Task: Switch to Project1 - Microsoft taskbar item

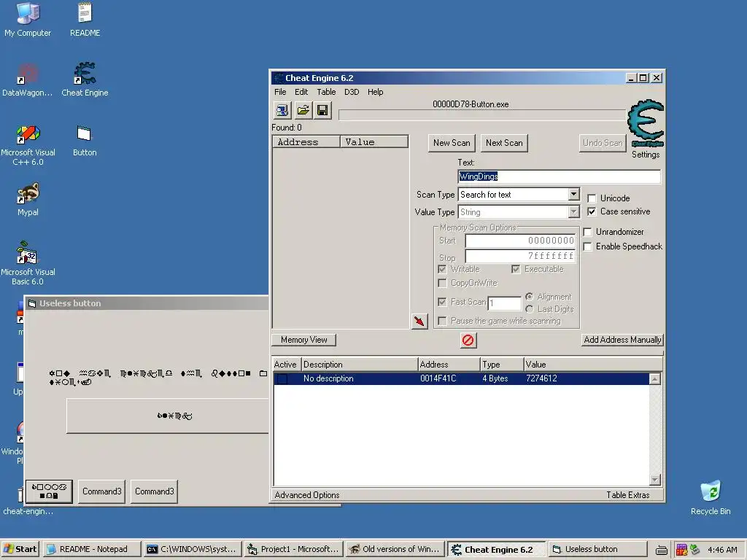Action: [294, 550]
